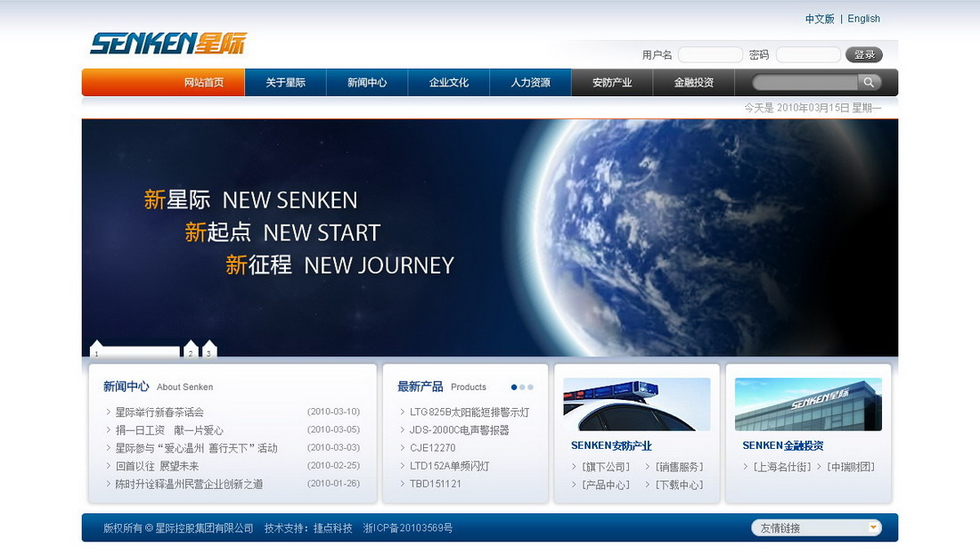Open the 网站首页 nav tab

(x=204, y=83)
